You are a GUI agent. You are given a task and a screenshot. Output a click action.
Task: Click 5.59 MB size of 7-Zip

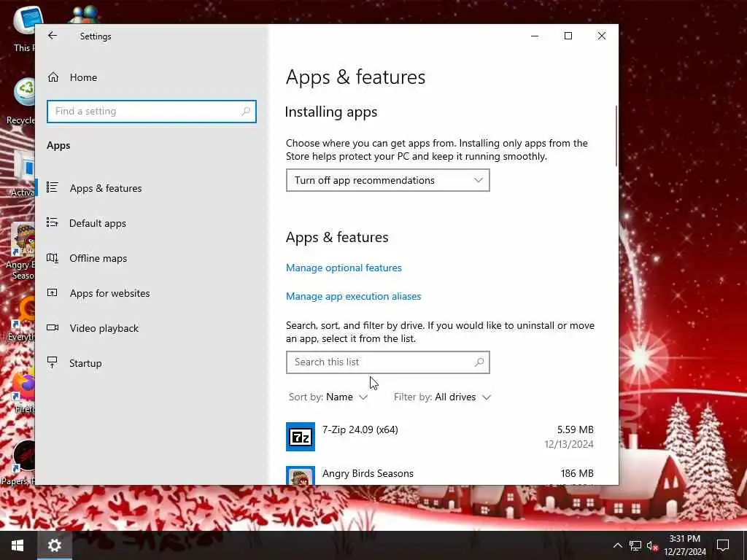click(576, 429)
